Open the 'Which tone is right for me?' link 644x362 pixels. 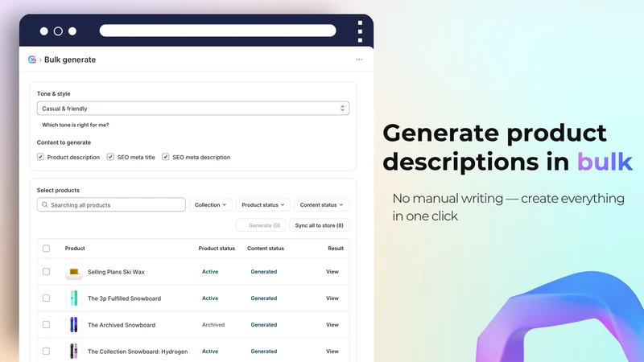pyautogui.click(x=75, y=125)
